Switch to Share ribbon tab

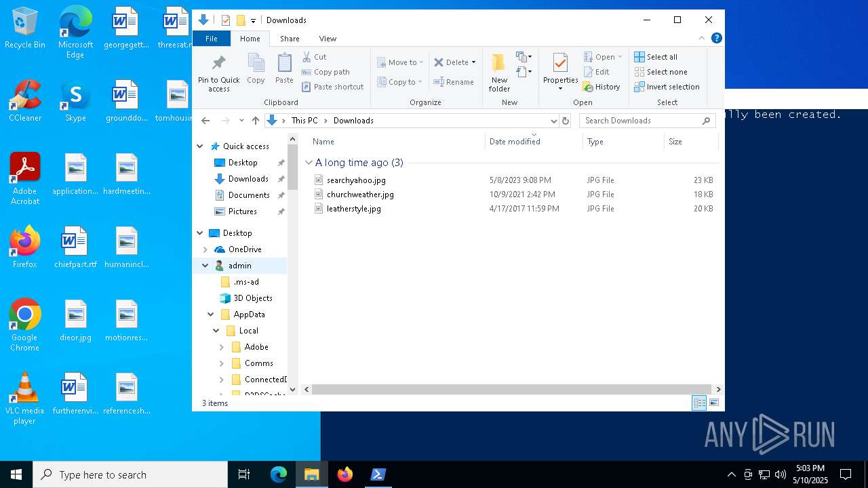coord(290,39)
